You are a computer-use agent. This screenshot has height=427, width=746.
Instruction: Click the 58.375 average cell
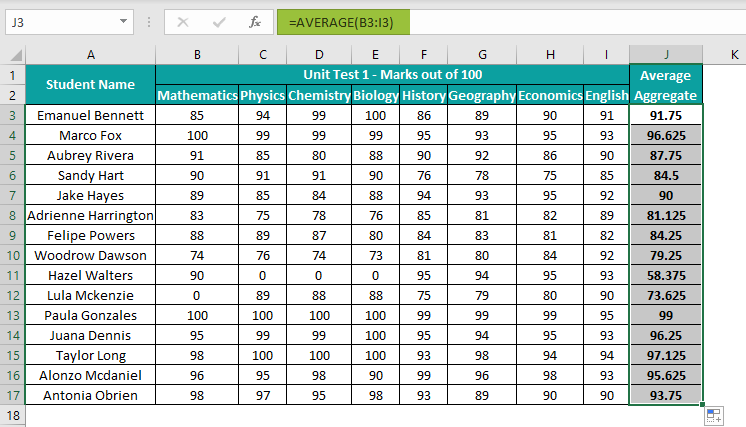(x=666, y=275)
